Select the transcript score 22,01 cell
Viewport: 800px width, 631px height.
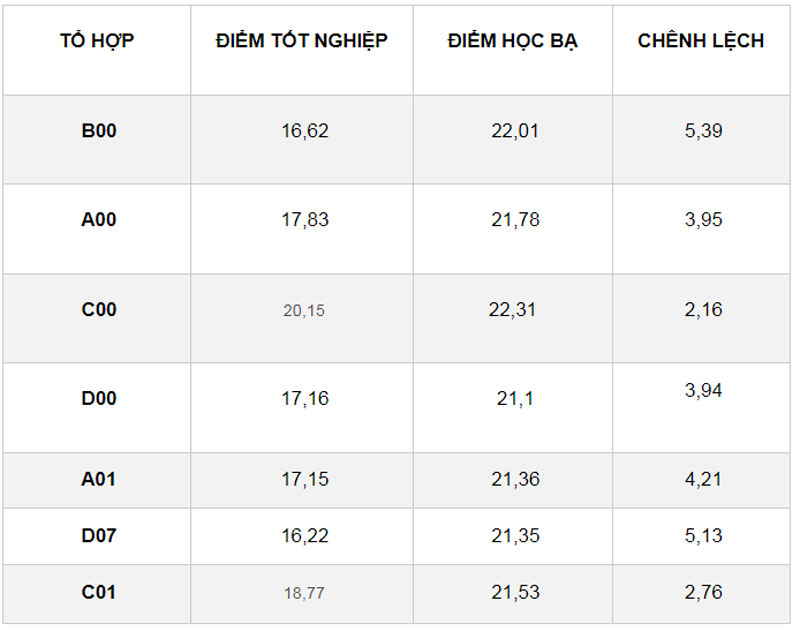point(515,130)
